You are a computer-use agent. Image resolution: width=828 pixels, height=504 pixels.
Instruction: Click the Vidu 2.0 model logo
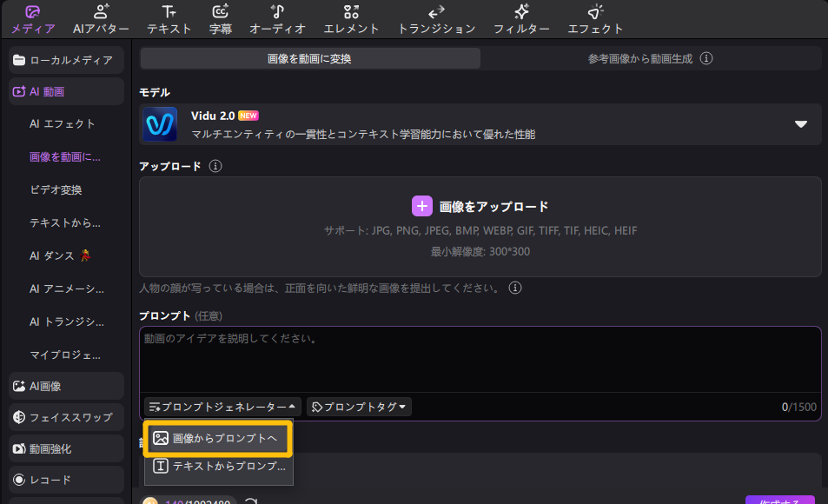point(160,124)
